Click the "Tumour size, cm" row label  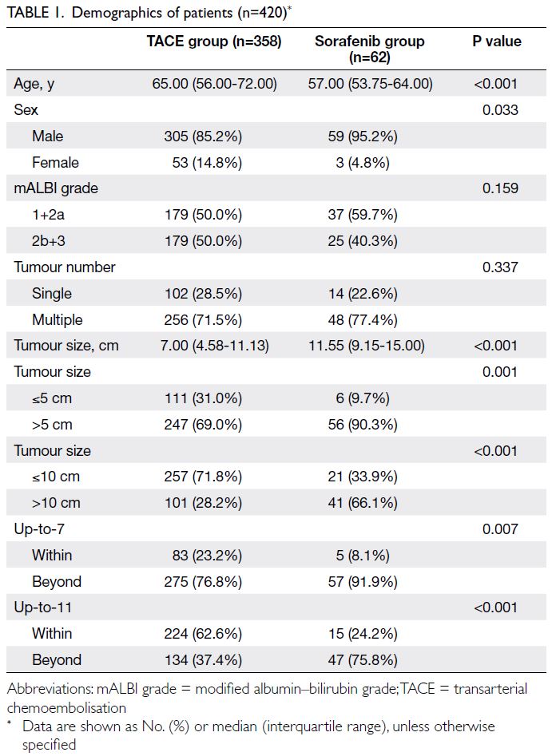68,346
